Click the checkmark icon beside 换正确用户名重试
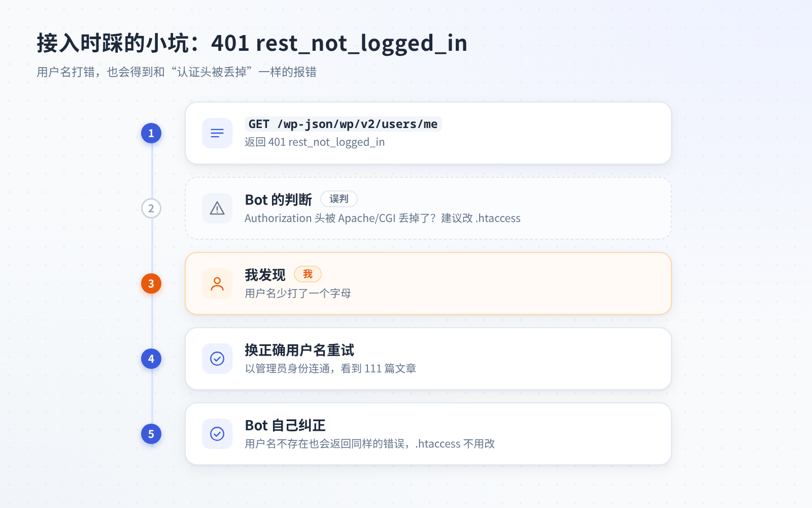812x508 pixels. point(217,359)
